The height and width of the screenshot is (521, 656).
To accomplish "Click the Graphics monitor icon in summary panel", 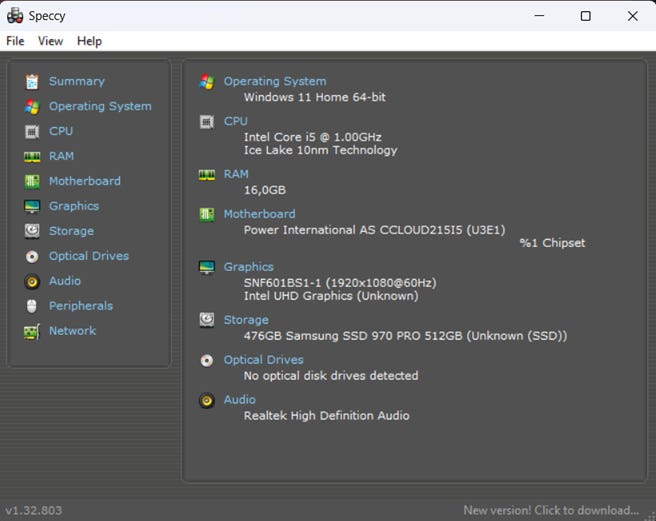I will (207, 267).
